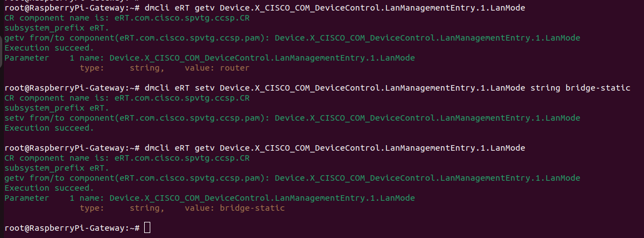Click the 'router' value in first output
644x238 pixels.
pos(234,68)
